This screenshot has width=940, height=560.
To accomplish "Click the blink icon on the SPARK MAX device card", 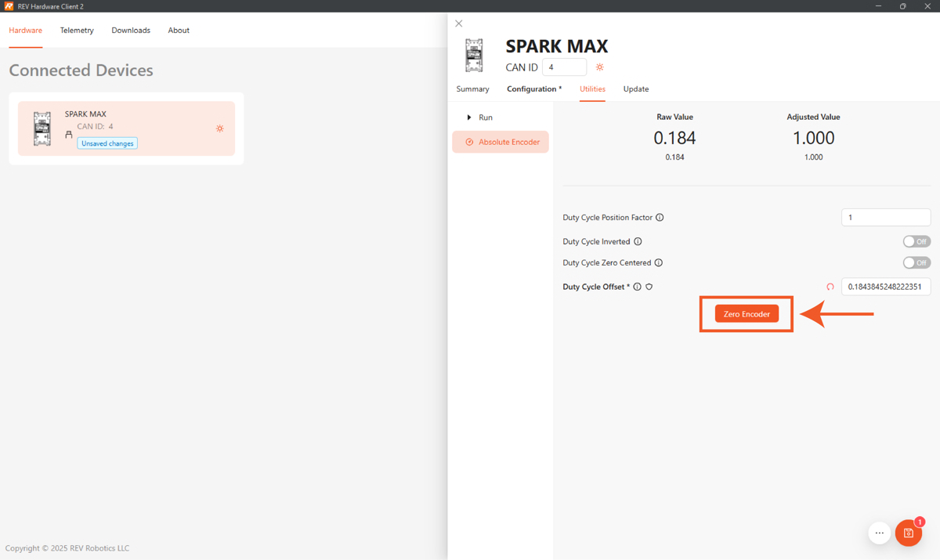I will click(220, 128).
